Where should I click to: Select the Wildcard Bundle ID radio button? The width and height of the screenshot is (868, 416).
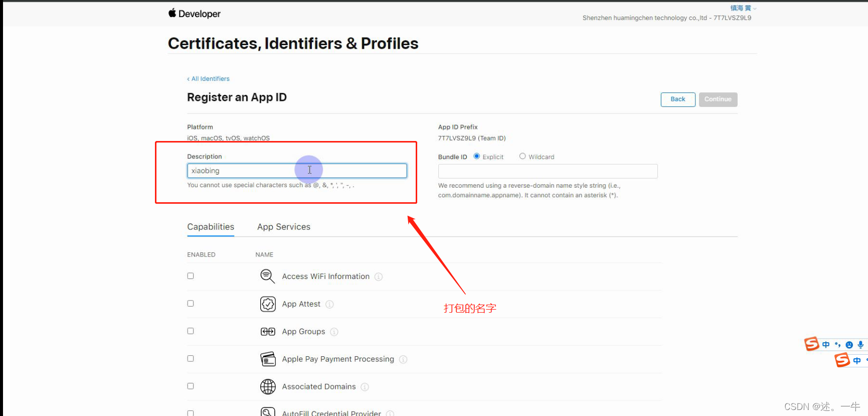pyautogui.click(x=523, y=156)
